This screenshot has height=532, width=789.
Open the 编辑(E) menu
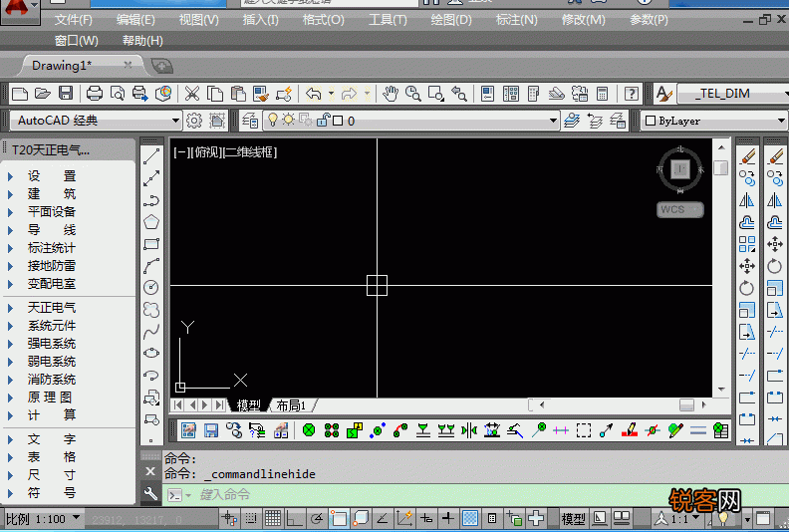point(135,20)
